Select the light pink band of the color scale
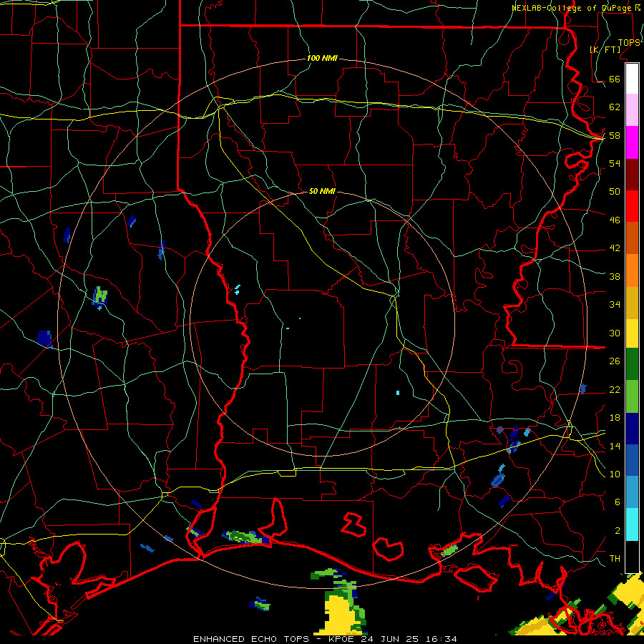Screen dimensions: 644x644 (632, 109)
